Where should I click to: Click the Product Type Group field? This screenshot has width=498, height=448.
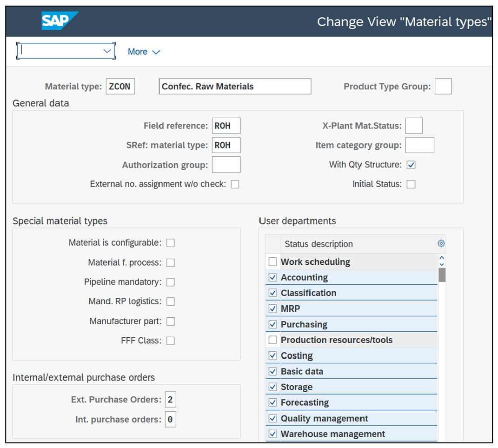pyautogui.click(x=443, y=86)
